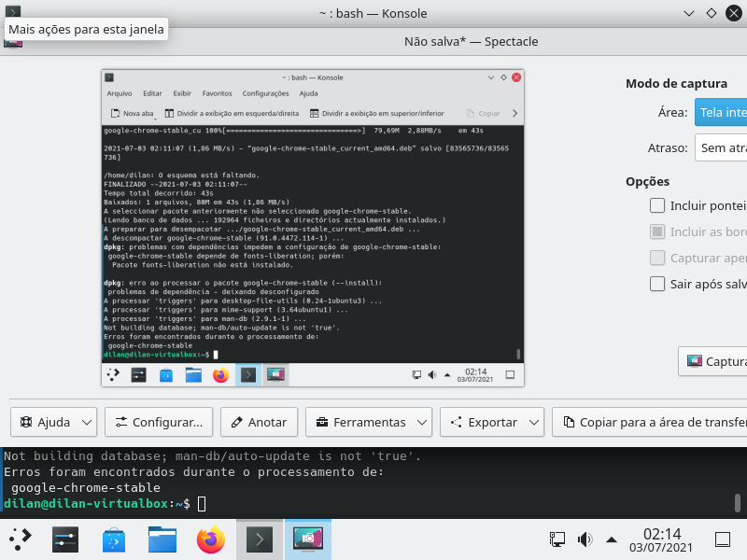Open the Área capture mode dropdown
This screenshot has height=560, width=747.
click(721, 112)
